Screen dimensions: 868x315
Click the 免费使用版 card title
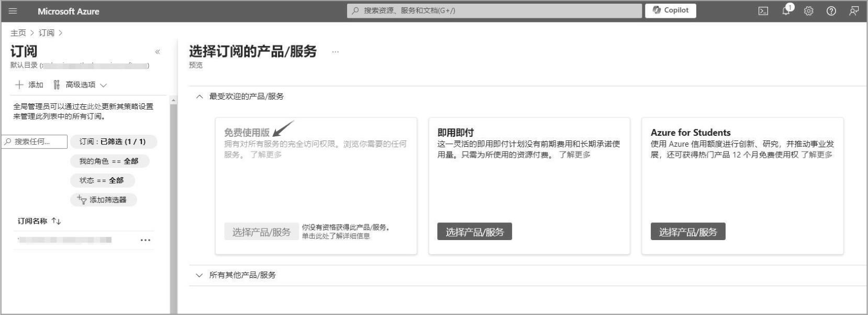247,133
